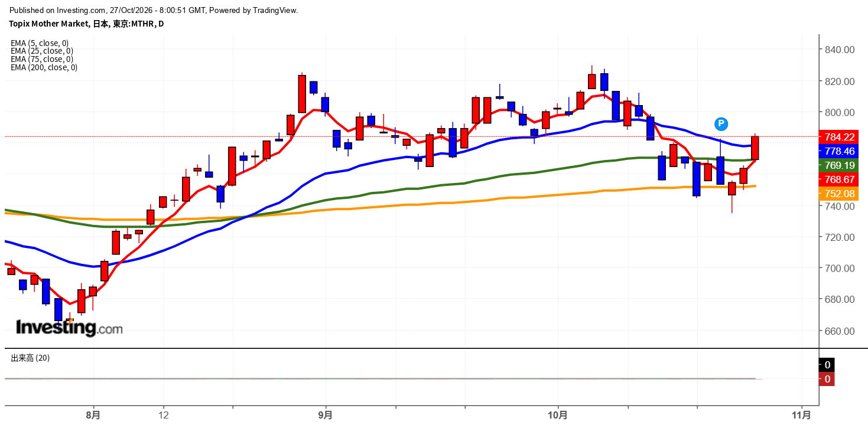The width and height of the screenshot is (868, 425).
Task: Click the 10月 label on time axis
Action: point(558,415)
